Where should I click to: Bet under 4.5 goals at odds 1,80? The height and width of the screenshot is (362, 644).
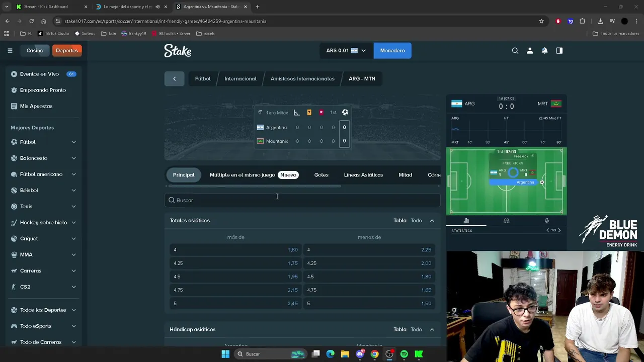point(369,277)
